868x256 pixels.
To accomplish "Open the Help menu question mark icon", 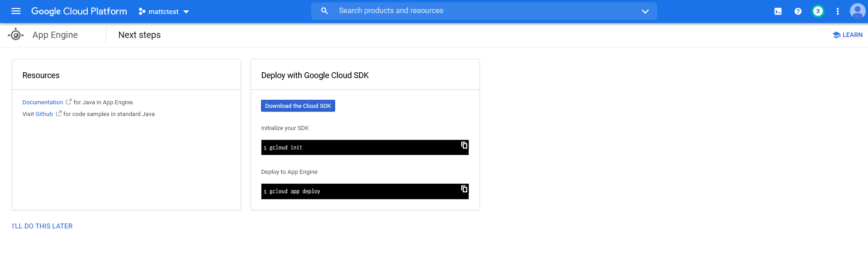I will [x=798, y=11].
